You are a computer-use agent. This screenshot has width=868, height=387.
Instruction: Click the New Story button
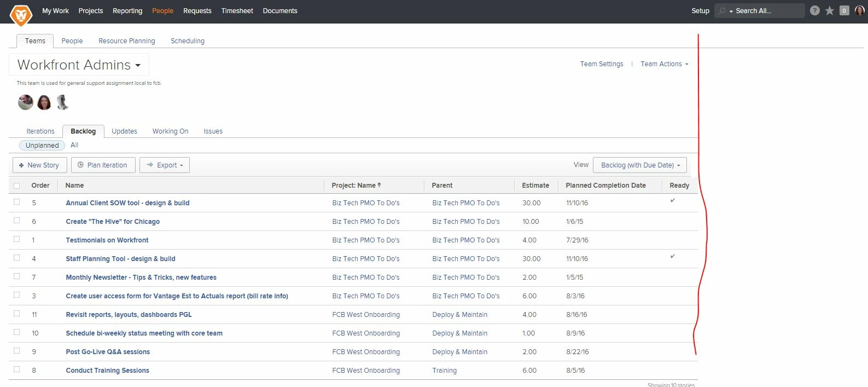click(x=40, y=165)
